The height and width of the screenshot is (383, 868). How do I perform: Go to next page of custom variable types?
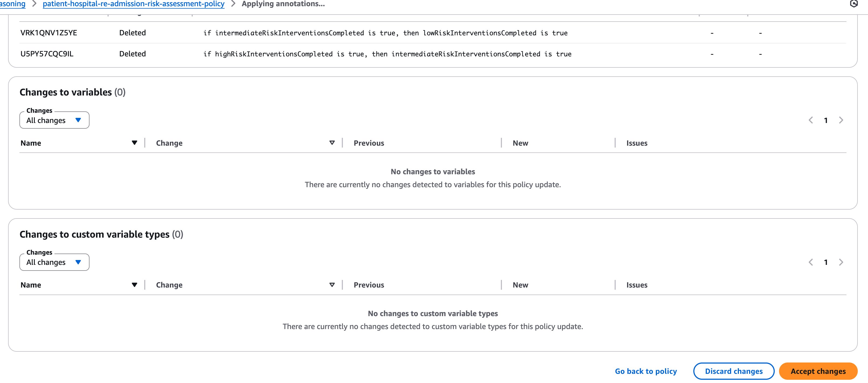pyautogui.click(x=841, y=262)
